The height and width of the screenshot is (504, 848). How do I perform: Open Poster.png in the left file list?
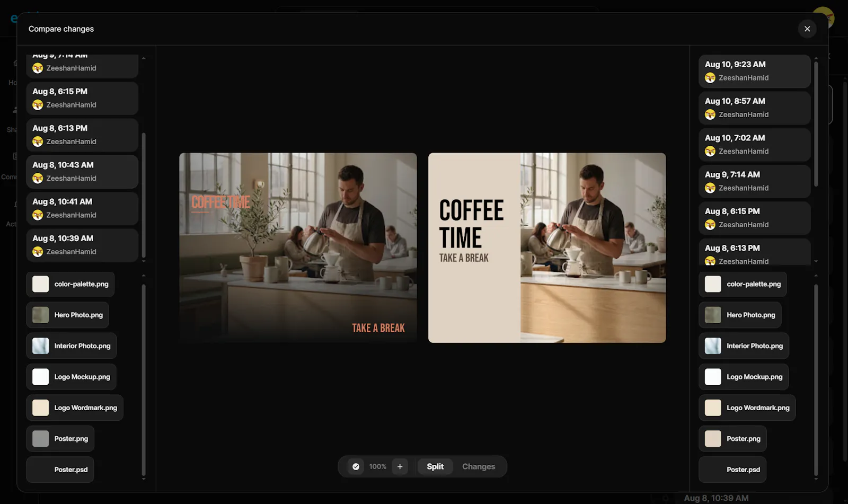(x=60, y=438)
